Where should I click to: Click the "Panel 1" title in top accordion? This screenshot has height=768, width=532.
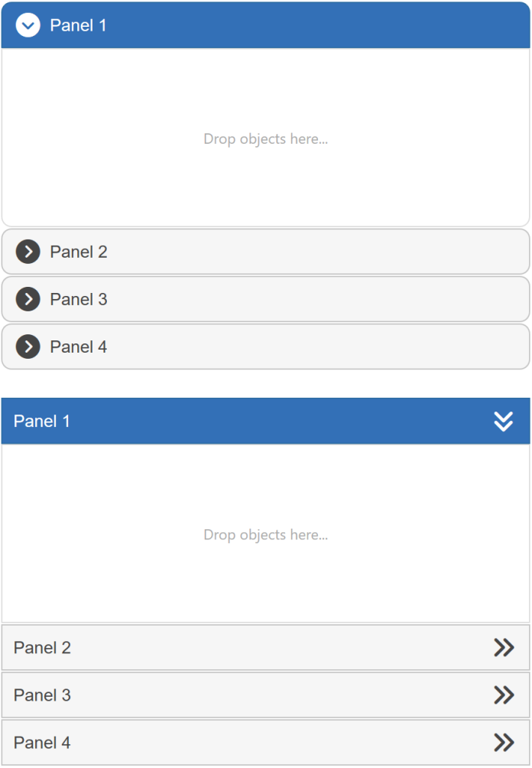click(x=78, y=25)
